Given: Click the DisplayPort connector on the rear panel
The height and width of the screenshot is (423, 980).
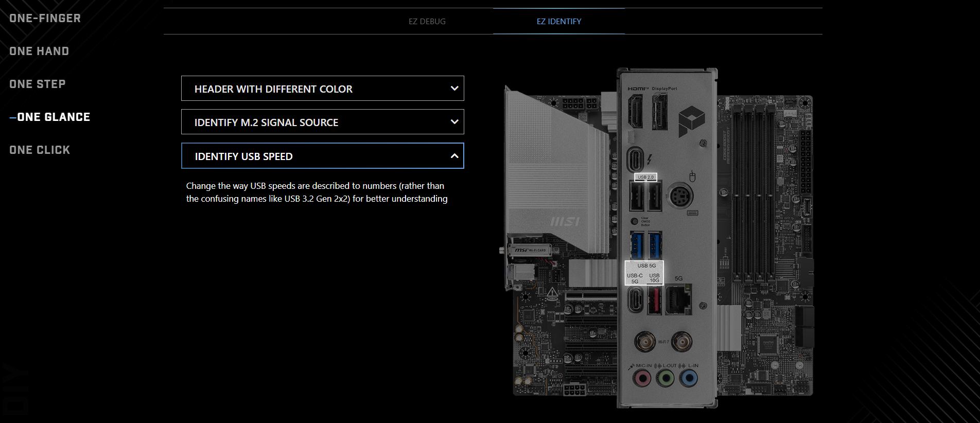Looking at the screenshot, I should coord(660,111).
